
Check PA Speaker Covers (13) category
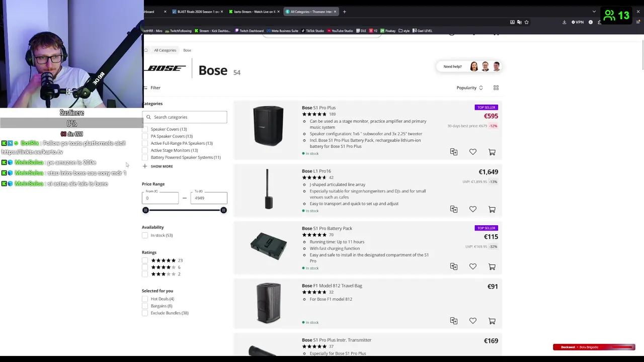[x=145, y=136]
